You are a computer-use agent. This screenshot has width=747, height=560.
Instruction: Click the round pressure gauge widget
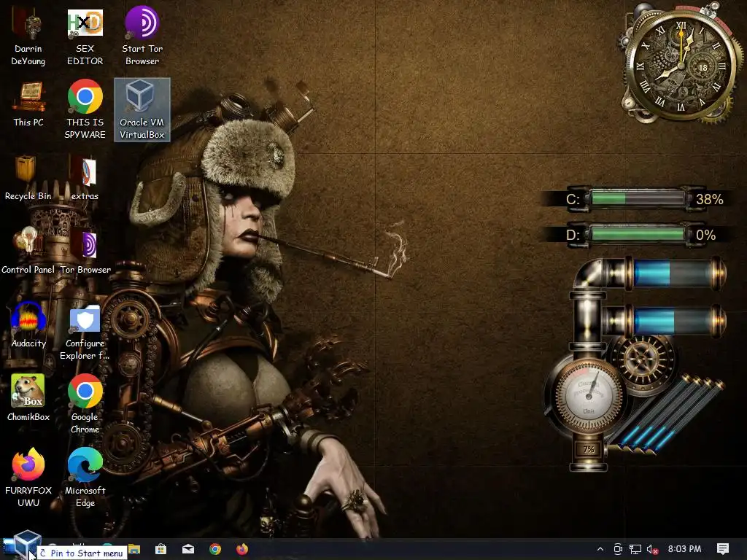click(x=589, y=394)
